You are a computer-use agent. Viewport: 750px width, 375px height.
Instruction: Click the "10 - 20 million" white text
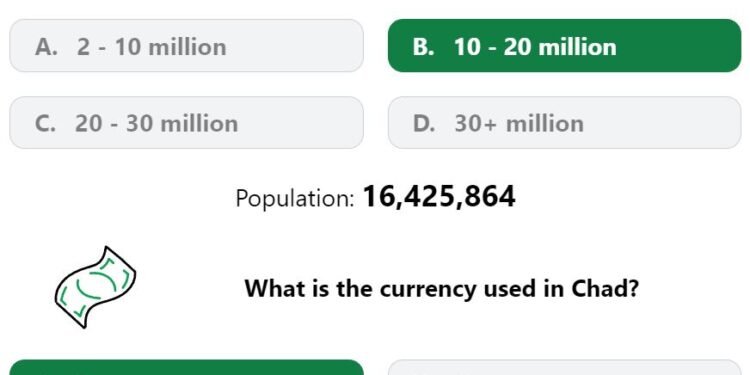click(535, 47)
